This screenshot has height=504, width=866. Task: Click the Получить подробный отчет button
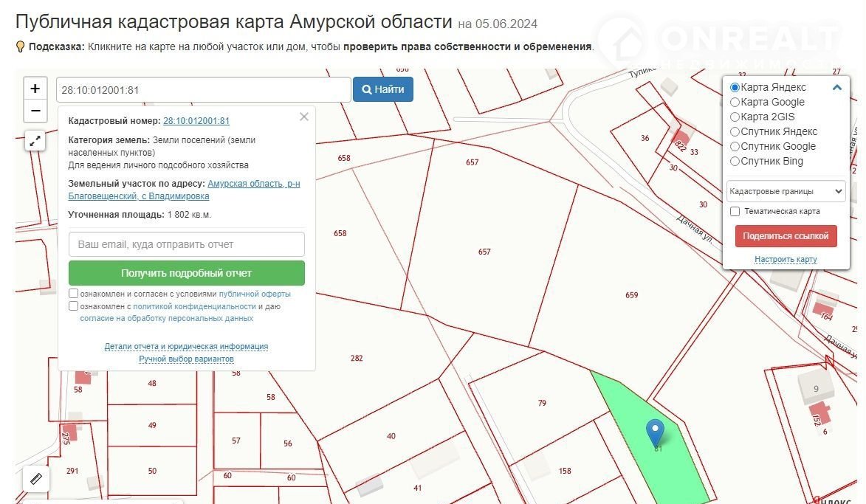[x=186, y=273]
